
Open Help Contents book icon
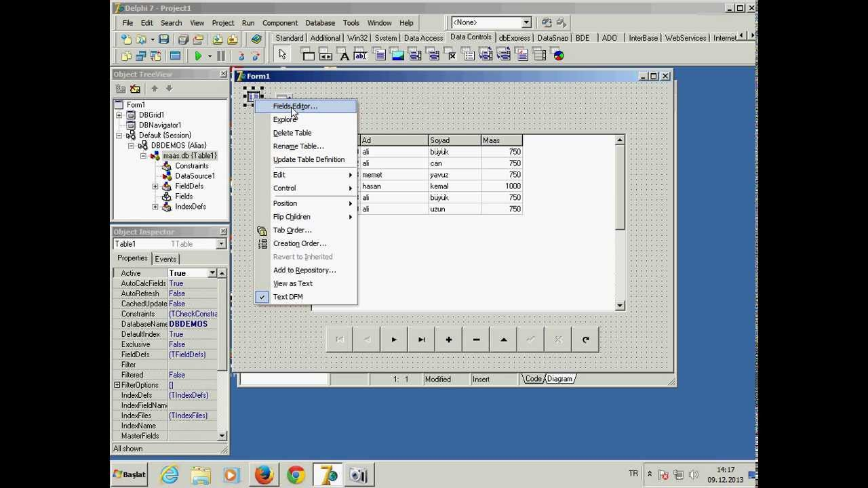coord(256,39)
